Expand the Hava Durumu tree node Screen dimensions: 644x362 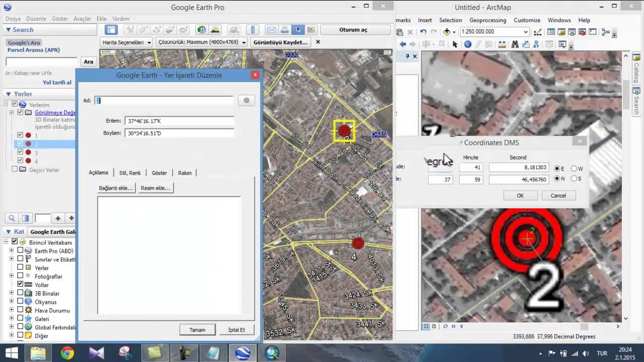pyautogui.click(x=12, y=310)
